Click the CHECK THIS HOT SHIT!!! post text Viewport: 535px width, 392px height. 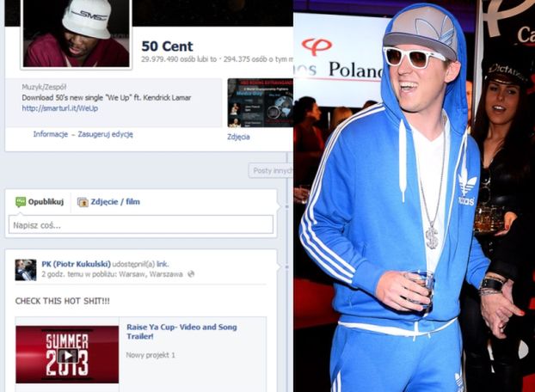coord(63,301)
